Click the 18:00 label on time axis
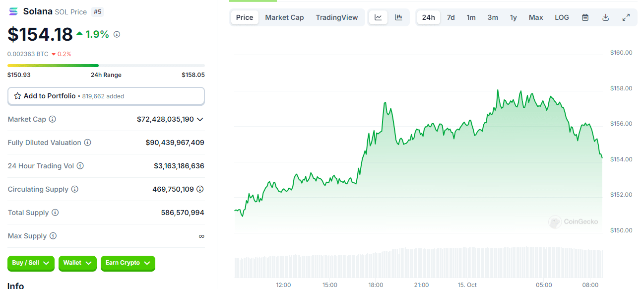Screen dimensions: 644x289 (376, 285)
